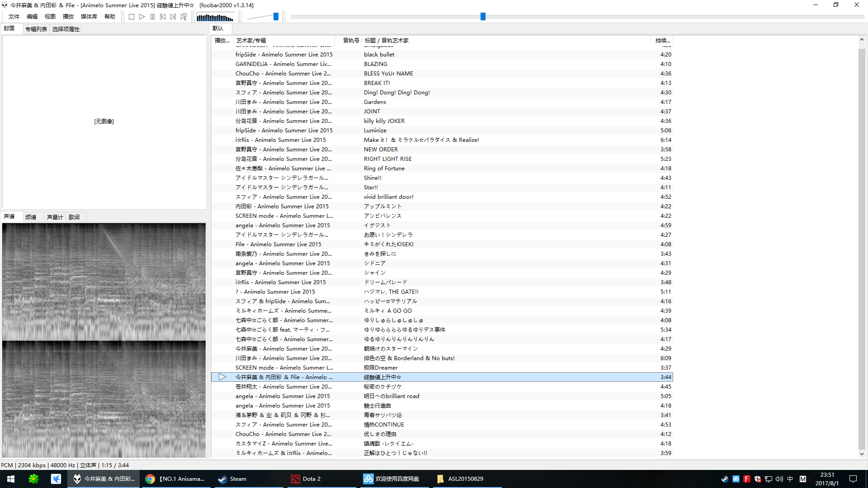Click the Stop playback button
The width and height of the screenshot is (868, 488).
(132, 17)
